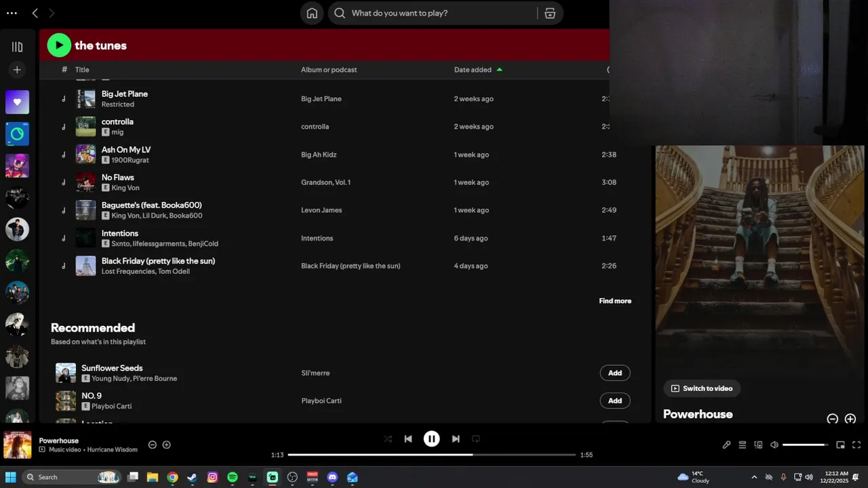Image resolution: width=868 pixels, height=488 pixels.
Task: Click minus icon beside Powerhouse in panel
Action: tap(832, 419)
